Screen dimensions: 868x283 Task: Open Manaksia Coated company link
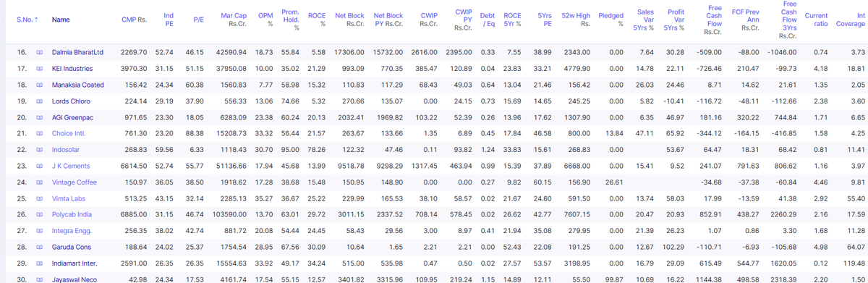[x=78, y=85]
